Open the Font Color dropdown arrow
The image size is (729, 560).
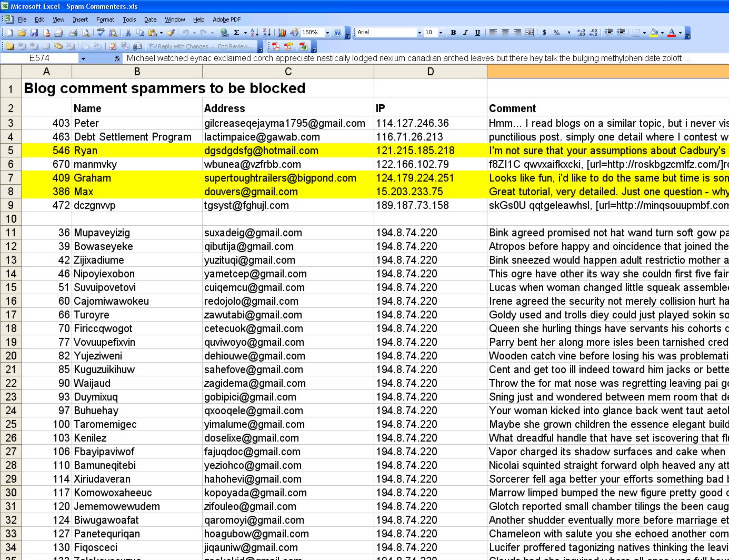click(x=680, y=33)
